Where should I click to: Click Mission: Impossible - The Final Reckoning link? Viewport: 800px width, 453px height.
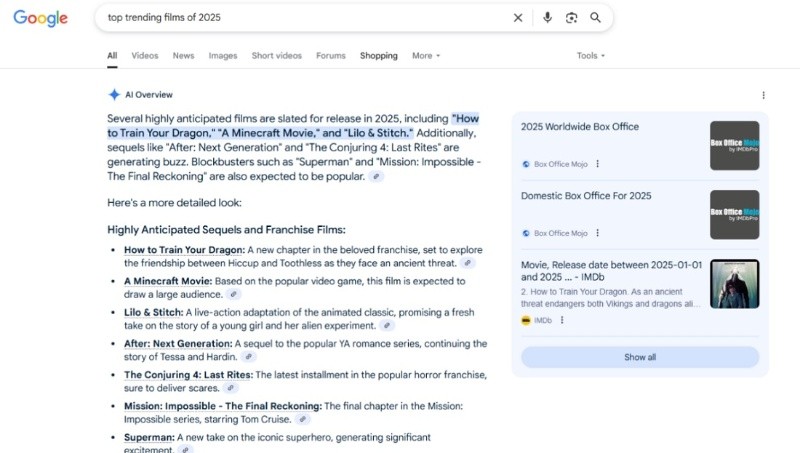tap(223, 406)
